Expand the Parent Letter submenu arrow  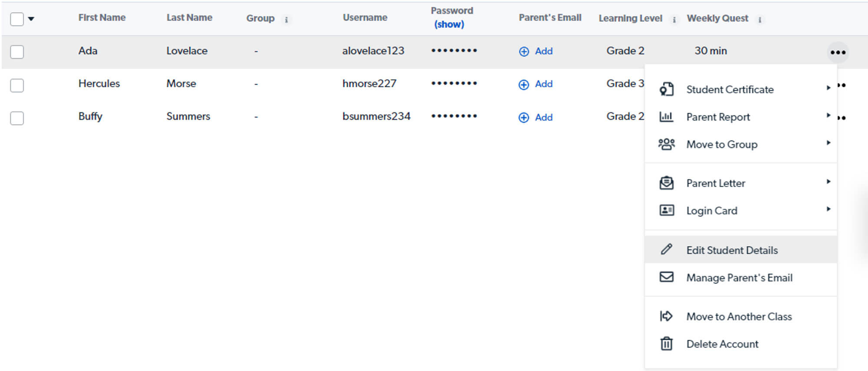(x=828, y=182)
